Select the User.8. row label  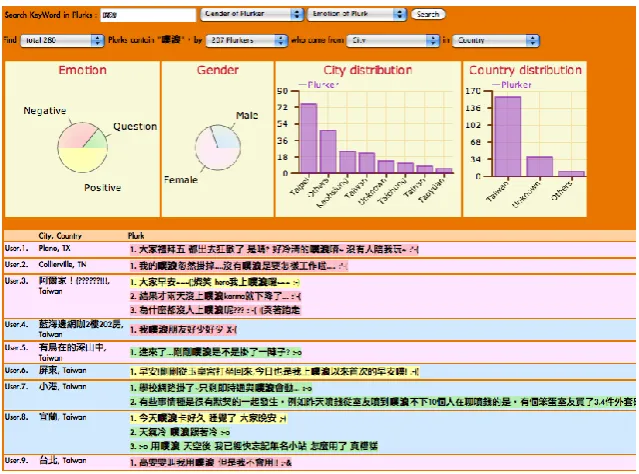[16, 417]
